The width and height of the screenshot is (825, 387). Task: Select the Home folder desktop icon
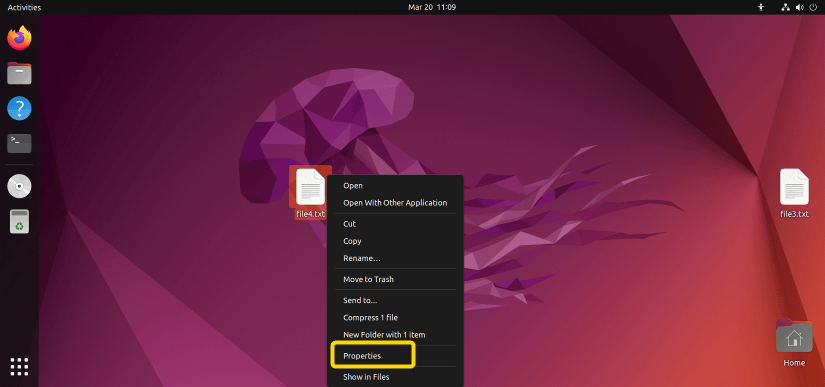[793, 337]
